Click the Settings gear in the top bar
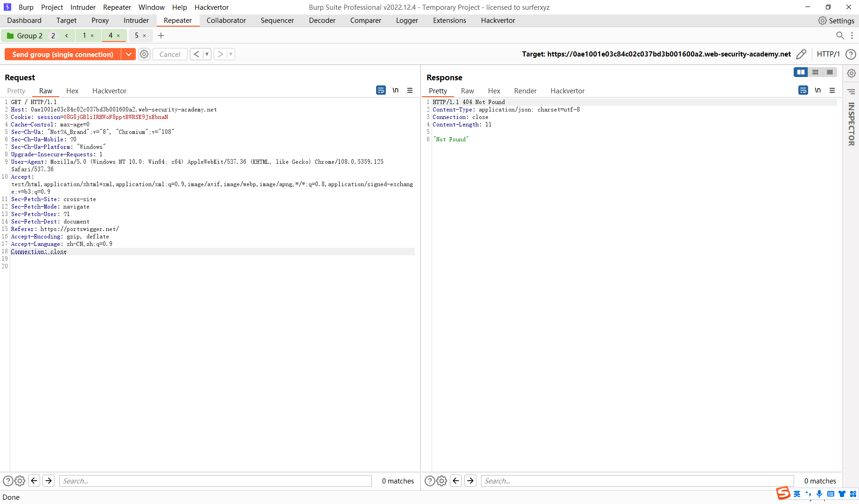Image resolution: width=859 pixels, height=504 pixels. point(822,21)
